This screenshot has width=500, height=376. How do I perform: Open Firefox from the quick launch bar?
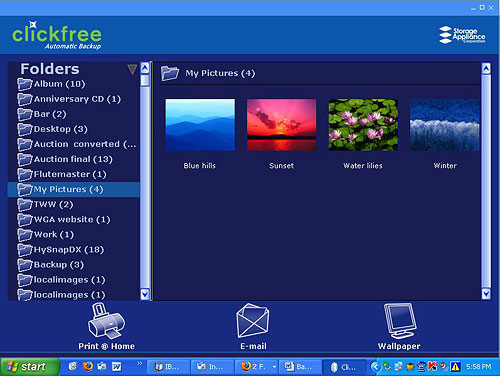(x=88, y=366)
